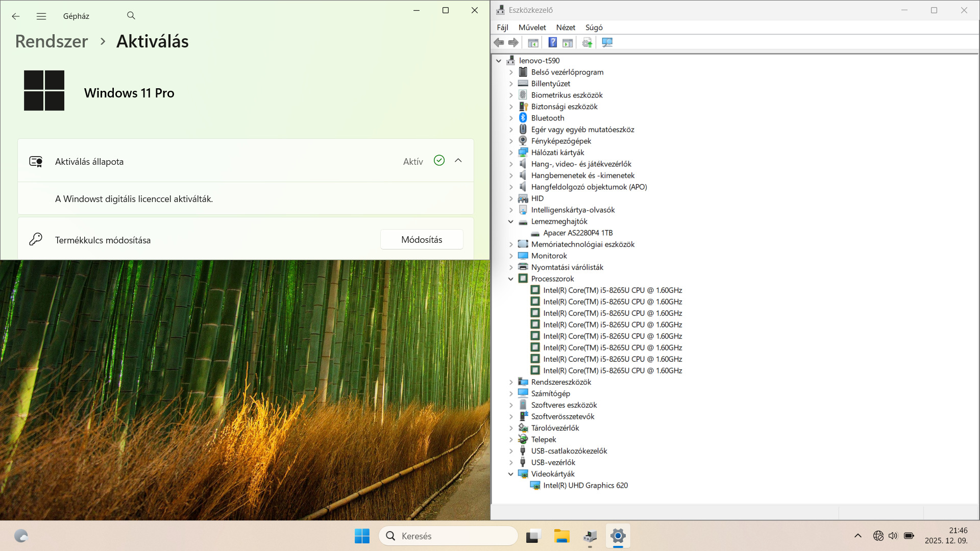Open the Művelet menu

[x=532, y=28]
